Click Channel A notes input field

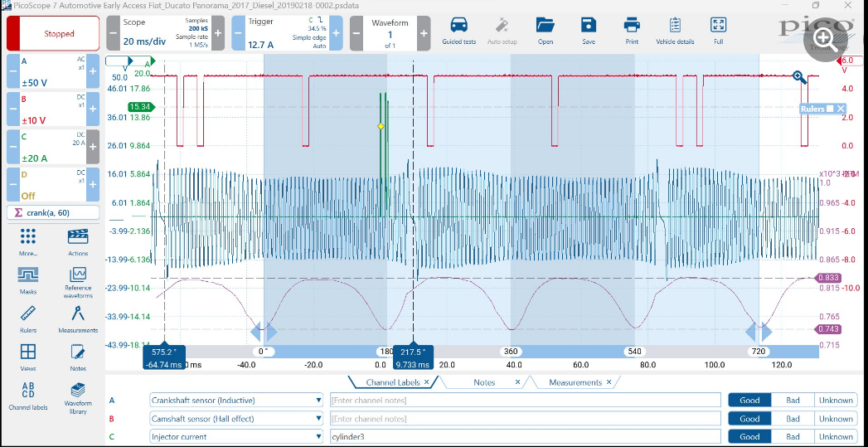tap(525, 400)
